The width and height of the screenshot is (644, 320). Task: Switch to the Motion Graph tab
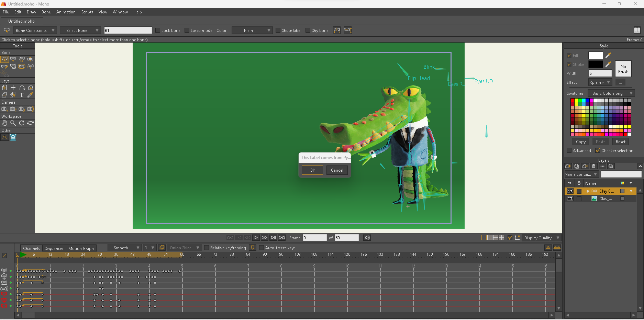click(81, 248)
